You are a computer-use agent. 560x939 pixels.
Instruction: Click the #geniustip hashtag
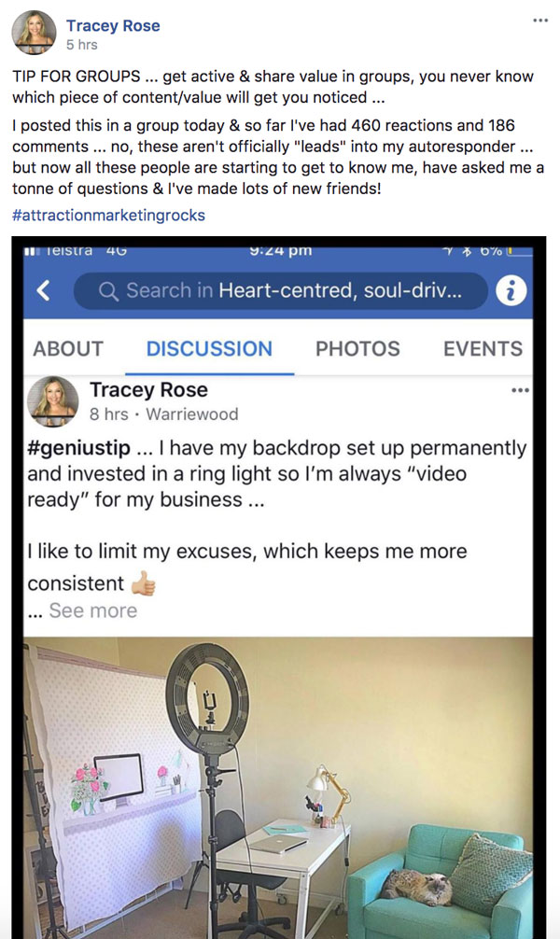(x=78, y=448)
